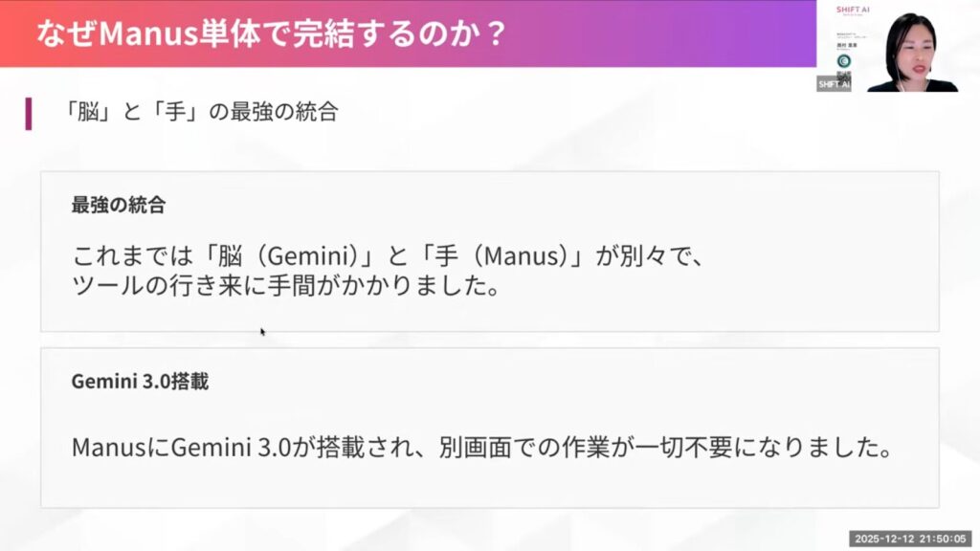
Task: Click the word "（Gemini）" in the first card
Action: pos(309,257)
